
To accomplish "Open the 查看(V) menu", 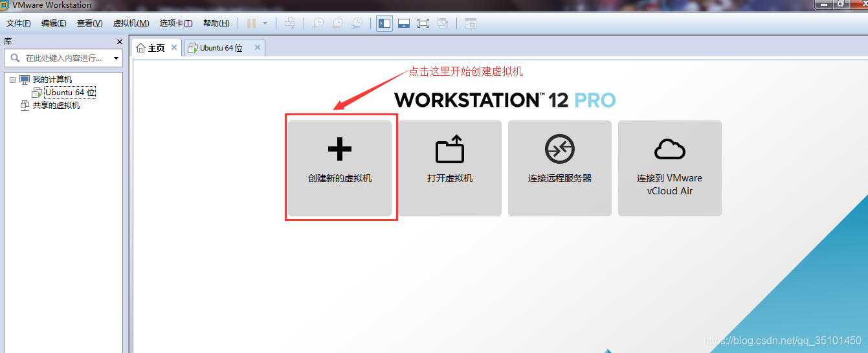I will tap(89, 23).
